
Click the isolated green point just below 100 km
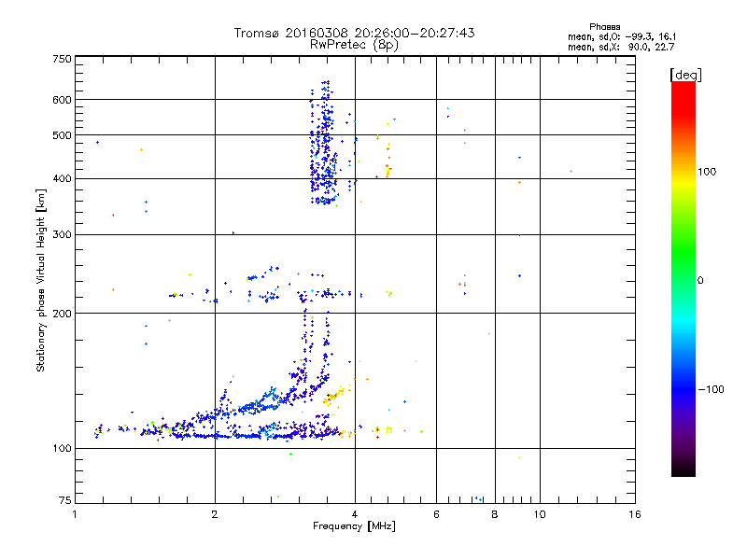point(290,455)
